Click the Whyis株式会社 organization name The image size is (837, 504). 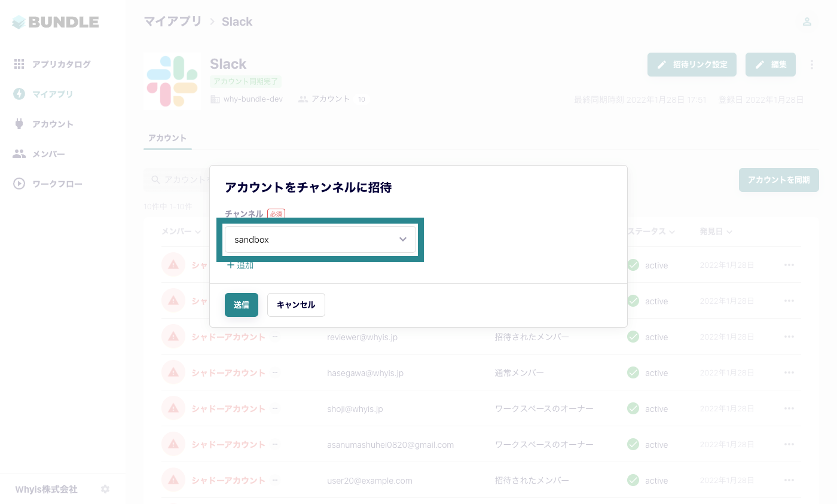click(47, 489)
